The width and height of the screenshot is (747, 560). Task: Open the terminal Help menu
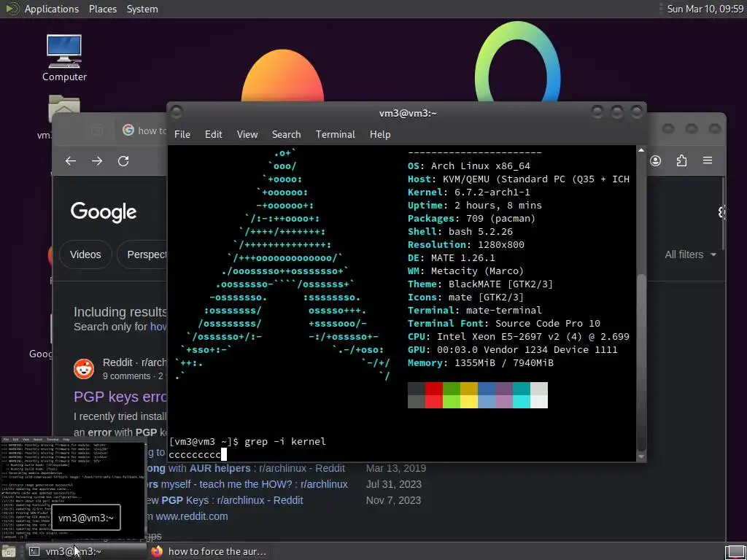click(x=379, y=134)
